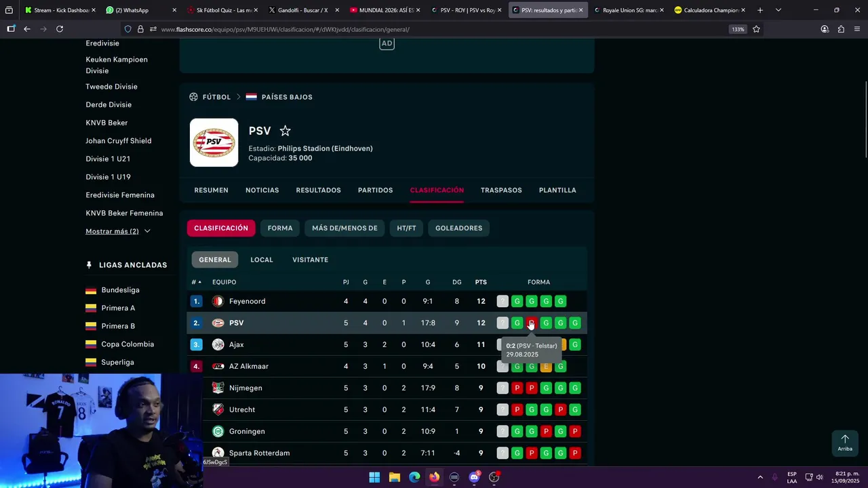Sort the table by the # column
This screenshot has width=868, height=488.
pos(196,282)
